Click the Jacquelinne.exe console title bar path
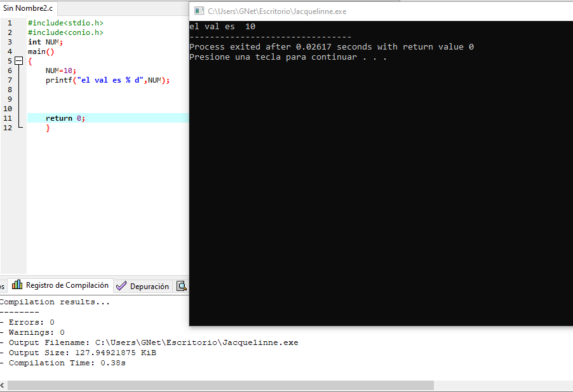Image resolution: width=573 pixels, height=392 pixels. tap(277, 11)
